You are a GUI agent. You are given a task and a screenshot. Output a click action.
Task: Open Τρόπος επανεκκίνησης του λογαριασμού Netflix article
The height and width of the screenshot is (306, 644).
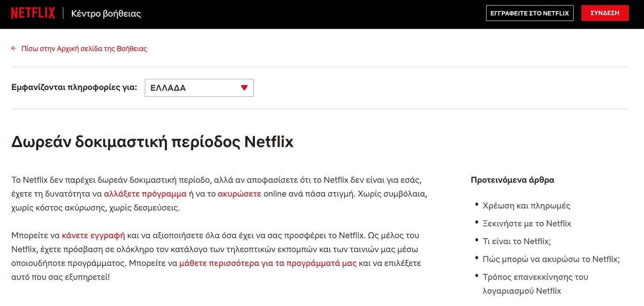pos(535,284)
